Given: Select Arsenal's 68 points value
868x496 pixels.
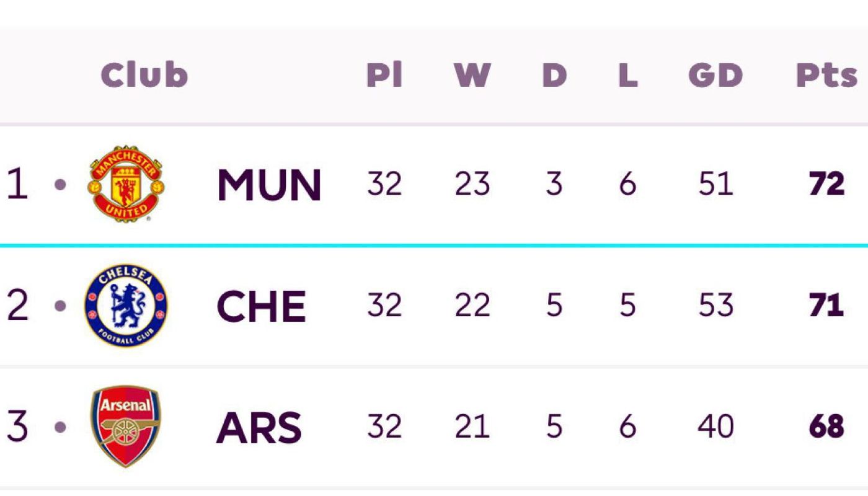Looking at the screenshot, I should (826, 427).
